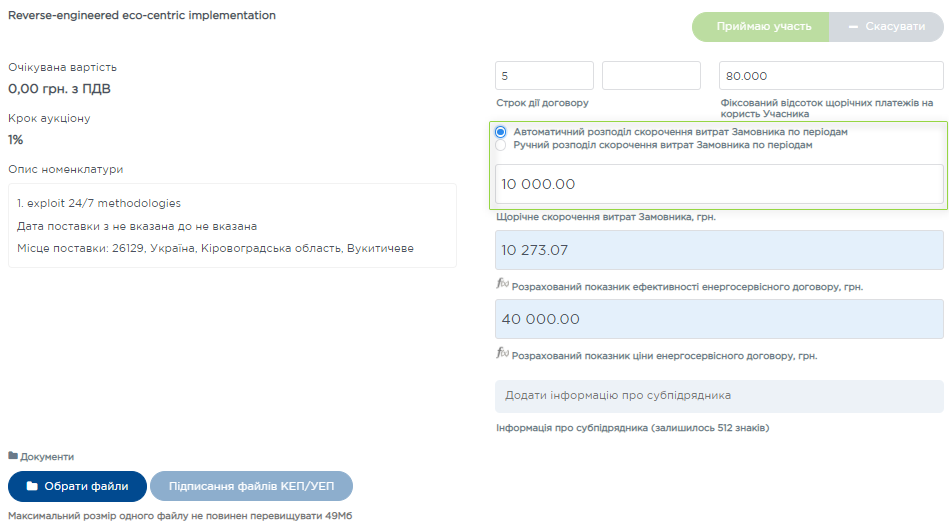
Task: Click nomenclature item exploit 24/7 methodologies
Action: (x=99, y=203)
